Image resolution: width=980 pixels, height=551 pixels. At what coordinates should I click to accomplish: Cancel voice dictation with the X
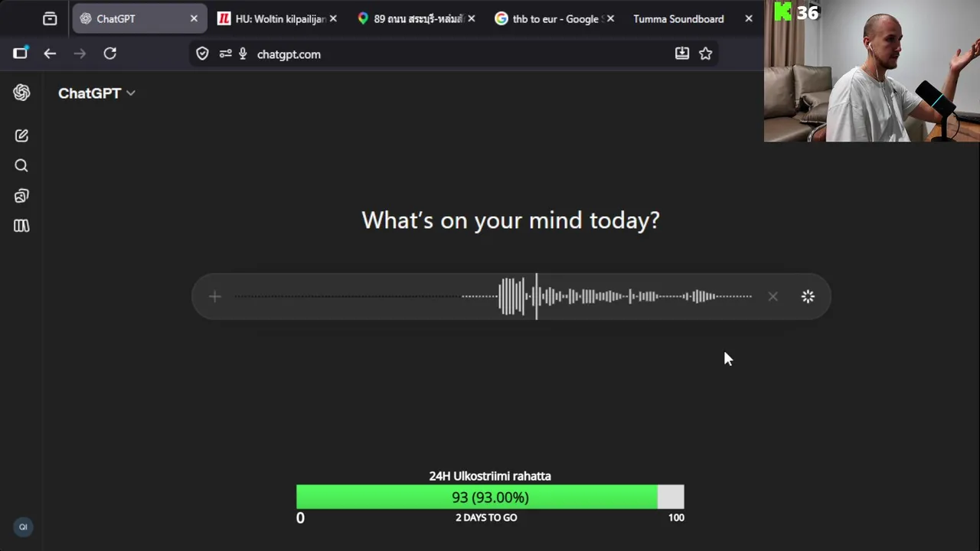[x=773, y=296]
